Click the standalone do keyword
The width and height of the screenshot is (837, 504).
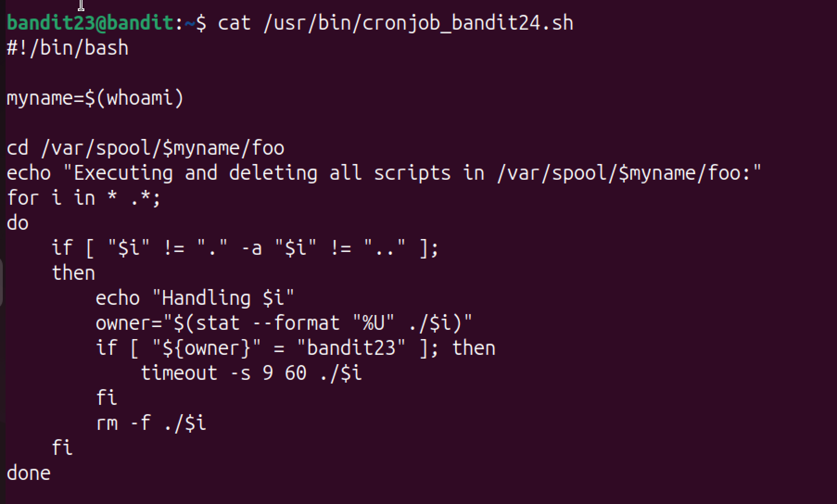click(x=18, y=223)
